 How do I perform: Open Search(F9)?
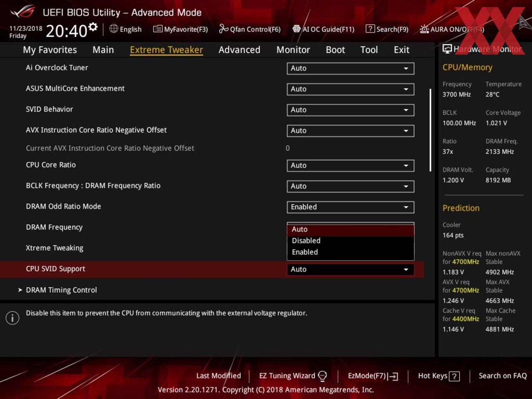click(x=387, y=29)
